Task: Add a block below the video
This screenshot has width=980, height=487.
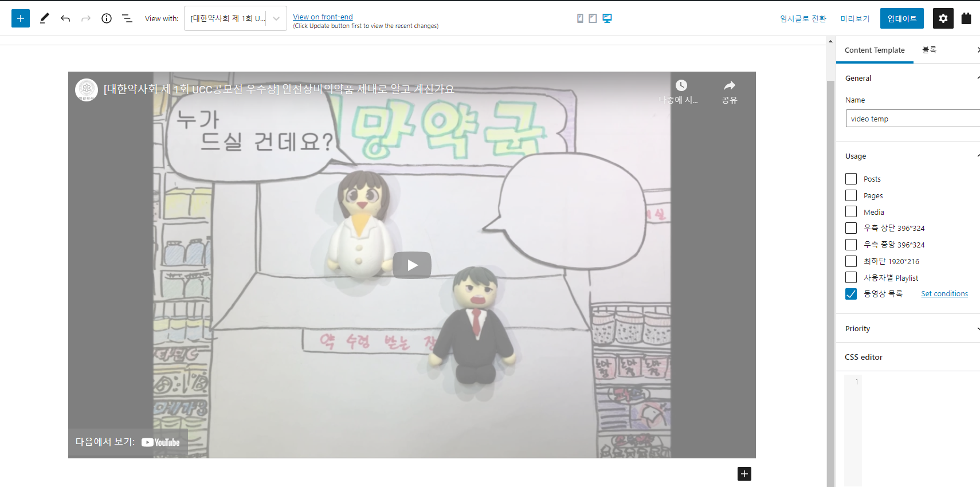Action: pos(744,474)
